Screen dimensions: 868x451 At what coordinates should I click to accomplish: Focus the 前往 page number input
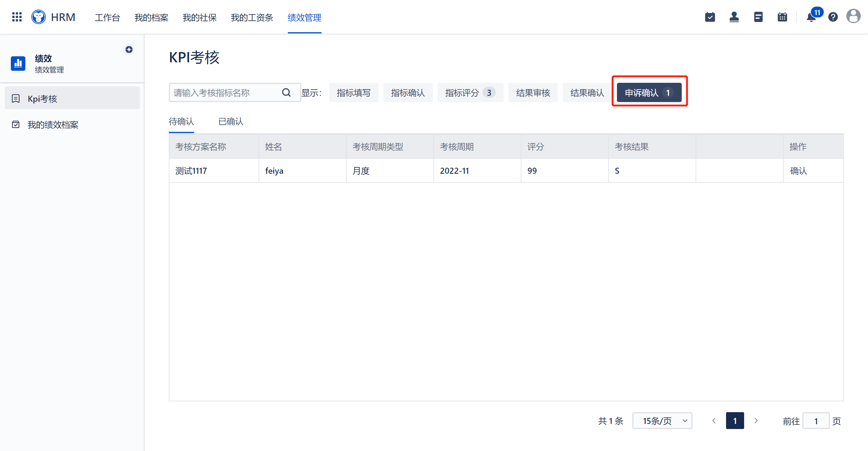click(x=816, y=421)
